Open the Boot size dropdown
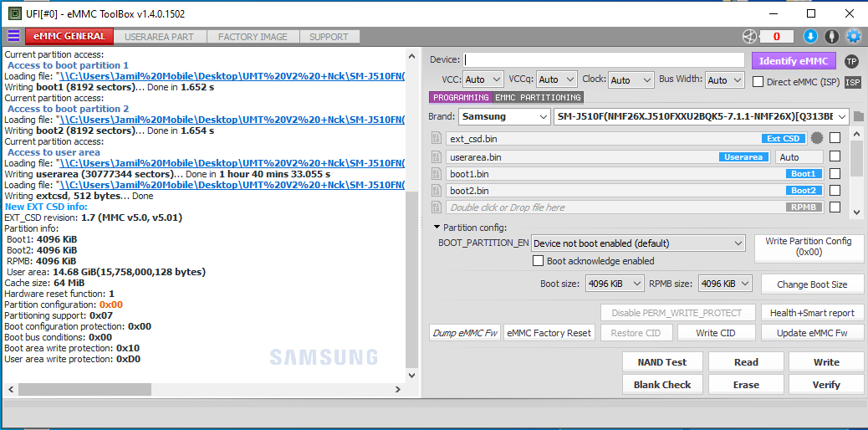This screenshot has width=868, height=430. pos(615,283)
